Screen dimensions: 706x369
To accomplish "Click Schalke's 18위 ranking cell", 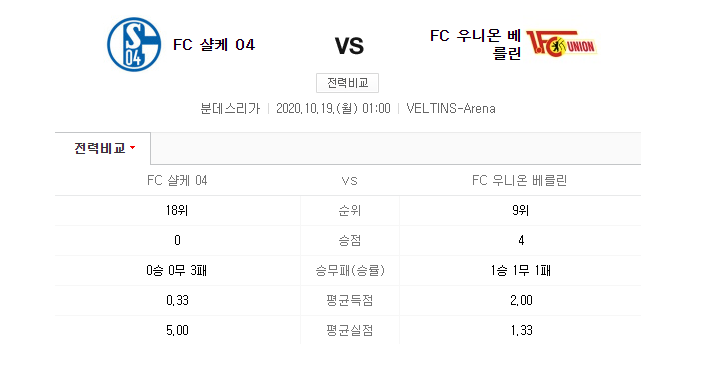I will pos(177,210).
